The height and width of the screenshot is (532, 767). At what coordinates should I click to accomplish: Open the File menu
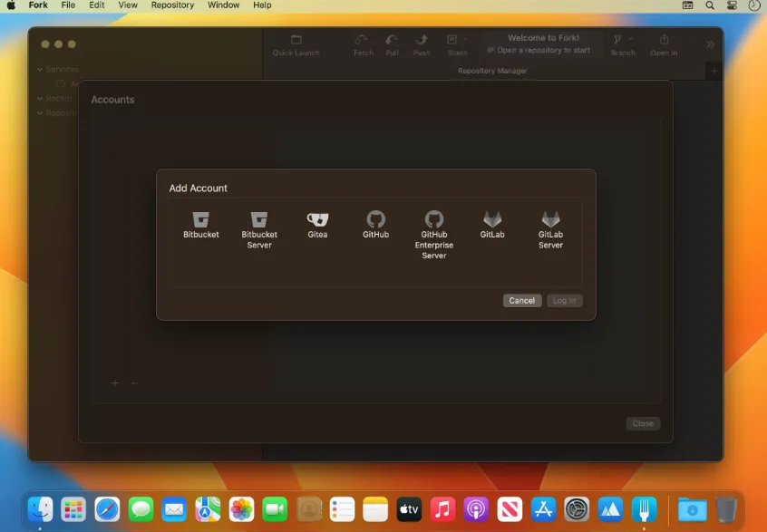coord(68,5)
